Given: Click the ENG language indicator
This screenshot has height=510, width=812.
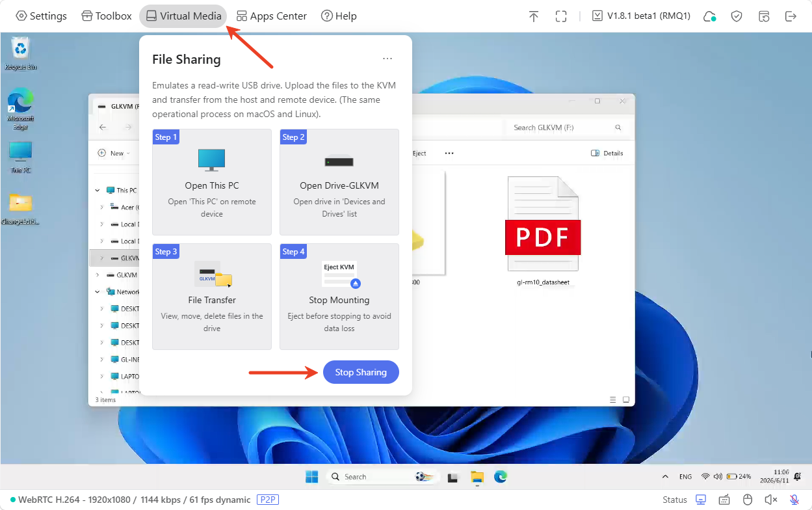Looking at the screenshot, I should click(685, 477).
